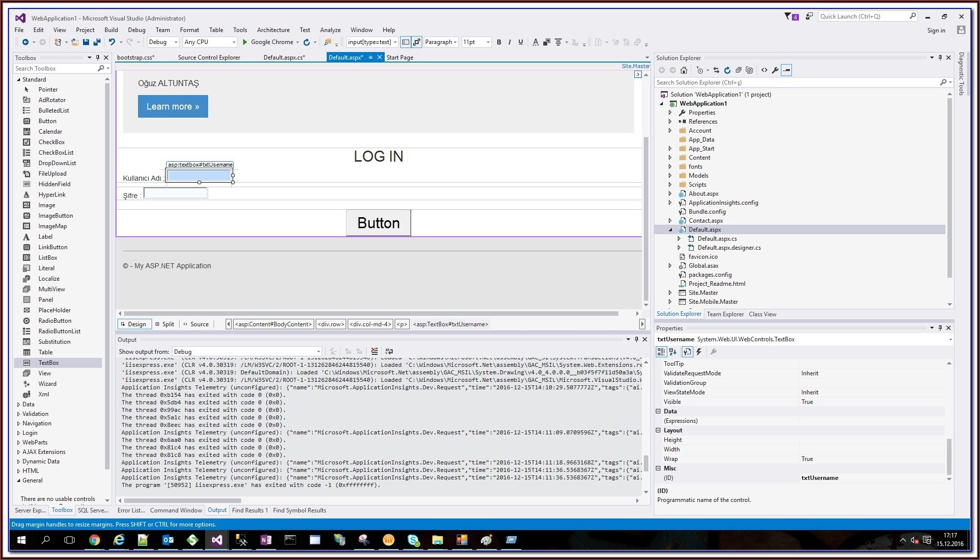Switch to the Source Control Explorer tab
Image resolution: width=980 pixels, height=560 pixels.
[209, 58]
